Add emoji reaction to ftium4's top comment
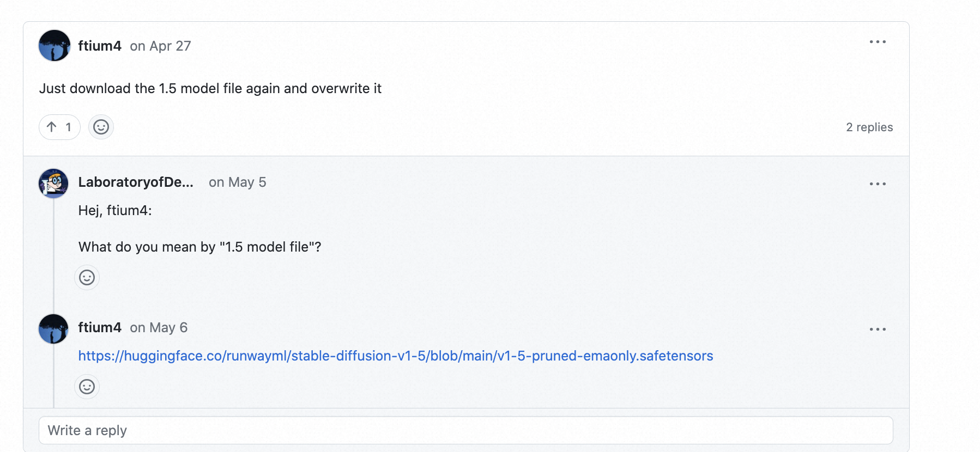The image size is (980, 452). point(101,127)
